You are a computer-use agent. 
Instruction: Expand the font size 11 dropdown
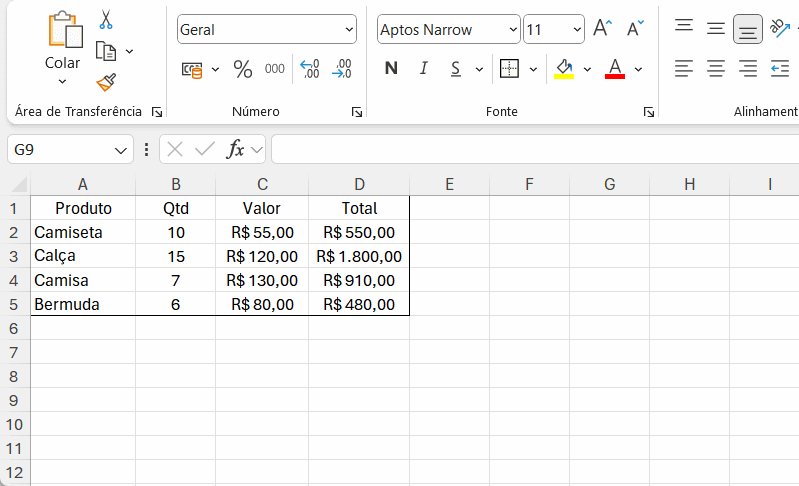tap(577, 30)
